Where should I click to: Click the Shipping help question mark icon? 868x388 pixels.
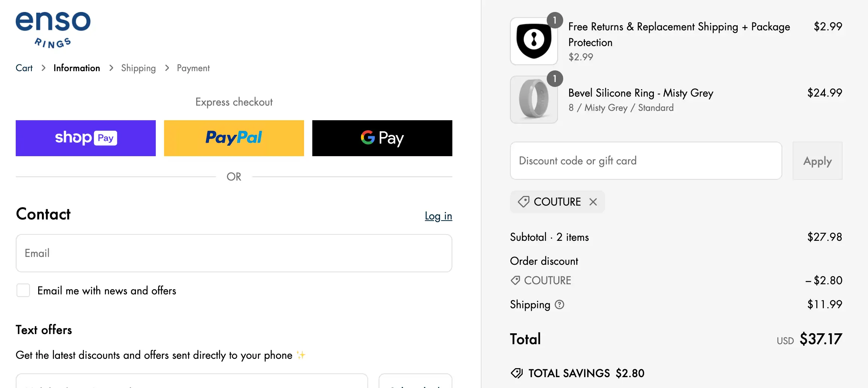[x=559, y=304]
